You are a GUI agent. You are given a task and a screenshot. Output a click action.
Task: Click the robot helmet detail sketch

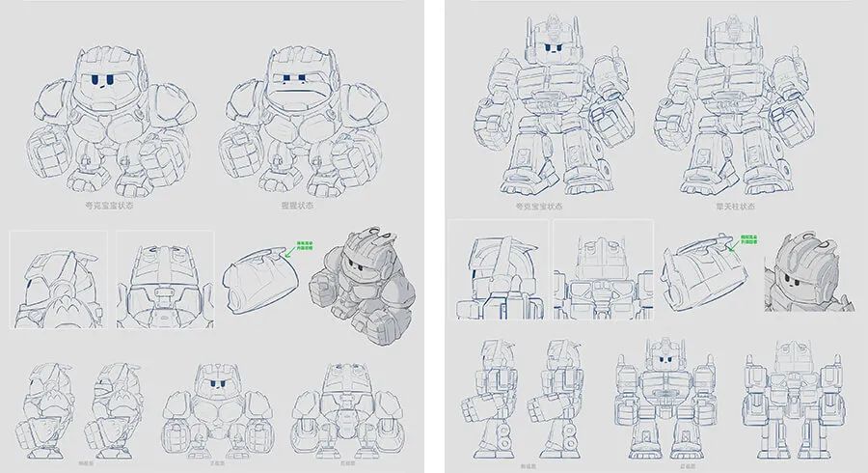702,273
